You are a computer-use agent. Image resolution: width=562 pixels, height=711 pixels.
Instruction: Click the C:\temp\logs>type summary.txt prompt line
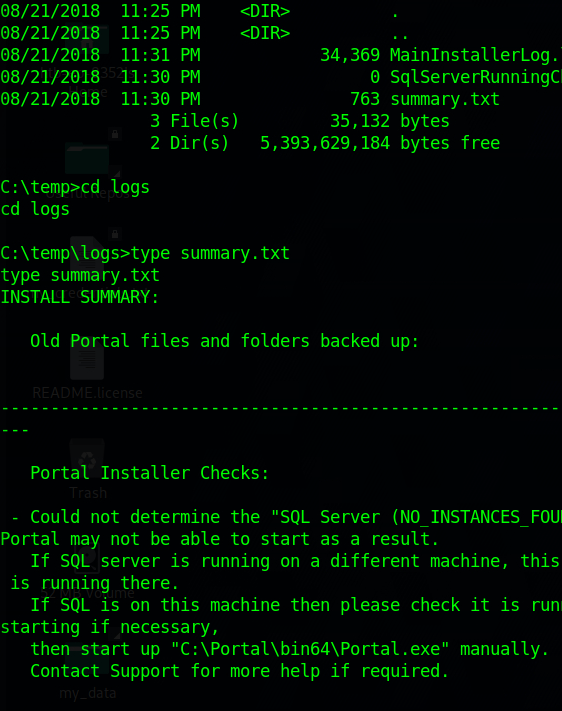click(x=145, y=253)
